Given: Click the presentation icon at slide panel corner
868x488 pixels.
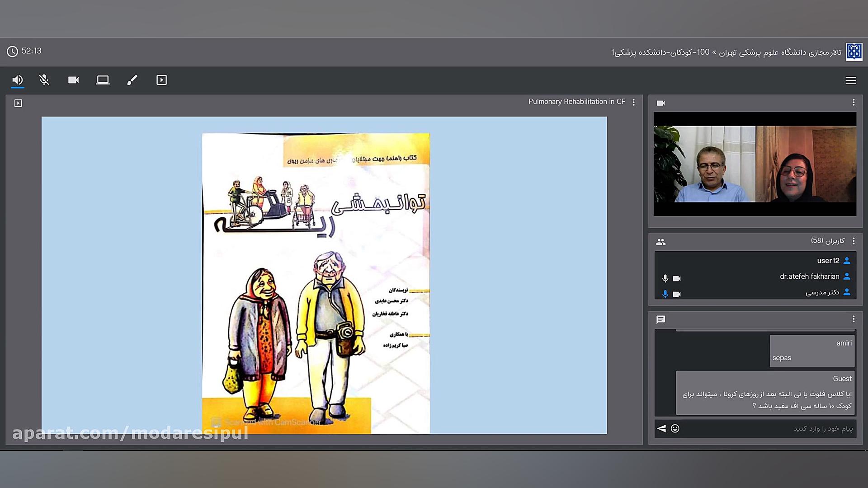Looking at the screenshot, I should click(18, 103).
